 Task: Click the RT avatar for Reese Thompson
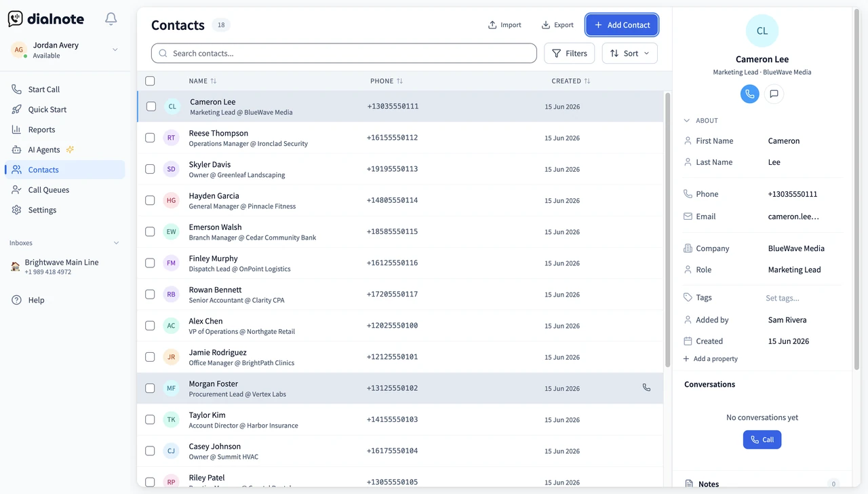(x=171, y=138)
